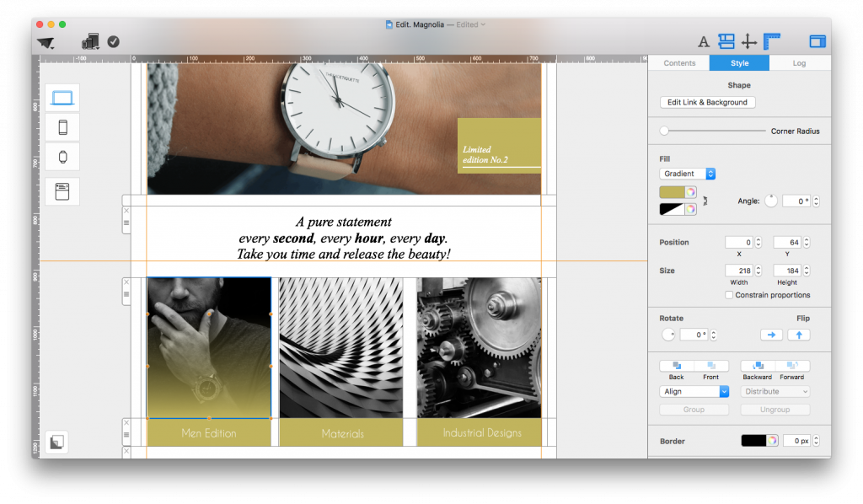863x504 pixels.
Task: Click the Width size input field
Action: pos(739,271)
